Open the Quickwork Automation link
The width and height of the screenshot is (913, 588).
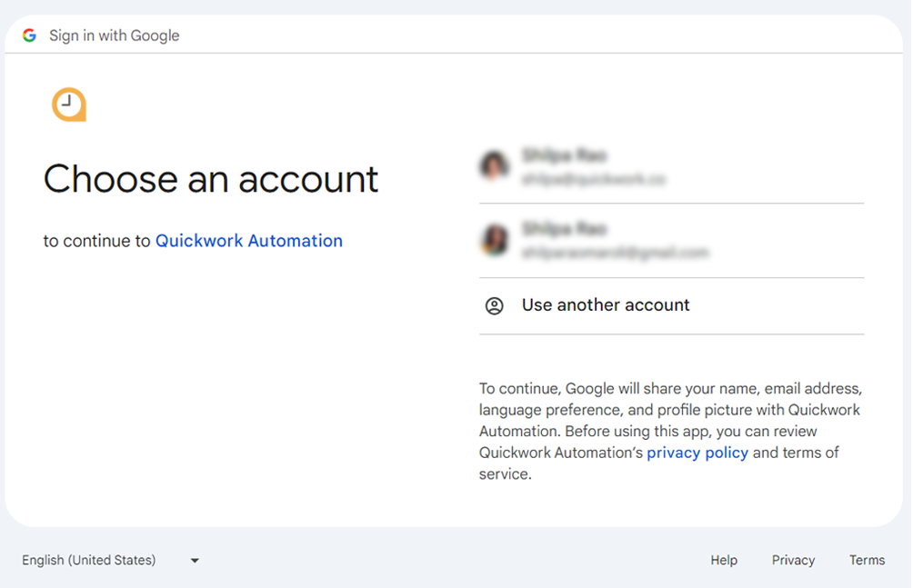pos(248,241)
